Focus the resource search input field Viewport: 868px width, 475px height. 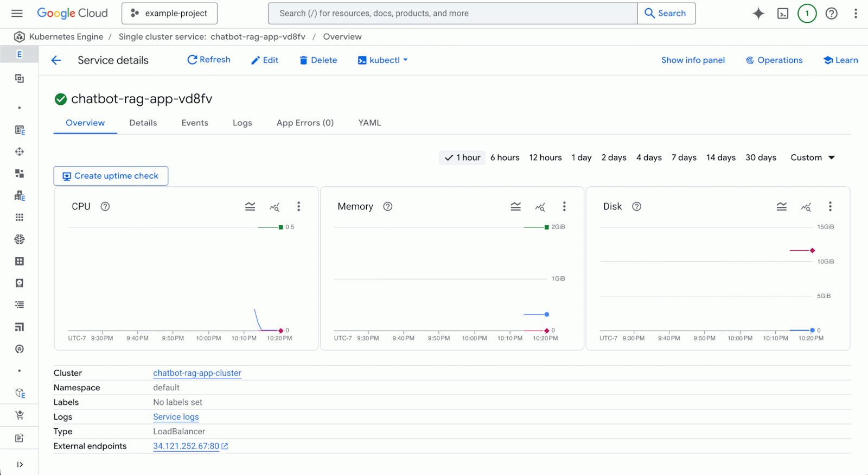[453, 14]
